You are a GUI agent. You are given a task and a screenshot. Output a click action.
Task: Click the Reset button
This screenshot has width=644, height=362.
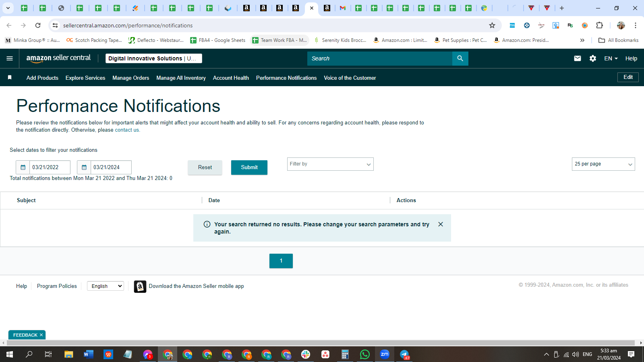205,168
